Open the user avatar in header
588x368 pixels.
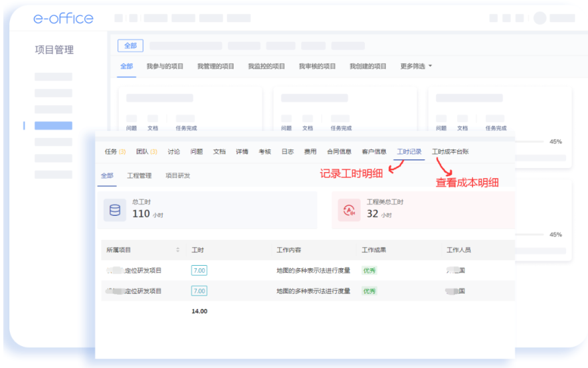pyautogui.click(x=539, y=18)
